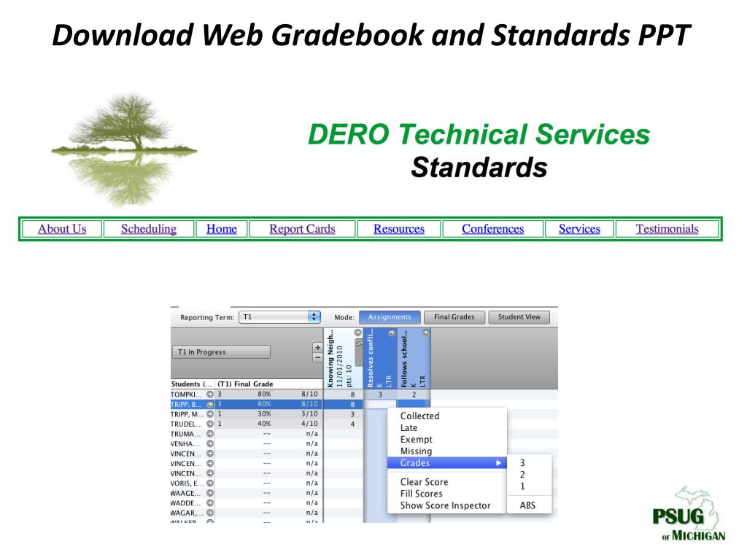Click the Follows school standard column header

(414, 359)
